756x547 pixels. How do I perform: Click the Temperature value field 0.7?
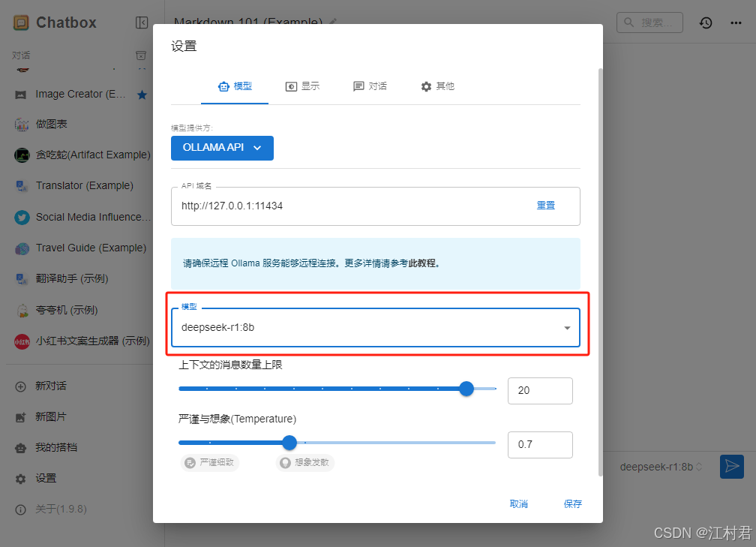pyautogui.click(x=540, y=445)
